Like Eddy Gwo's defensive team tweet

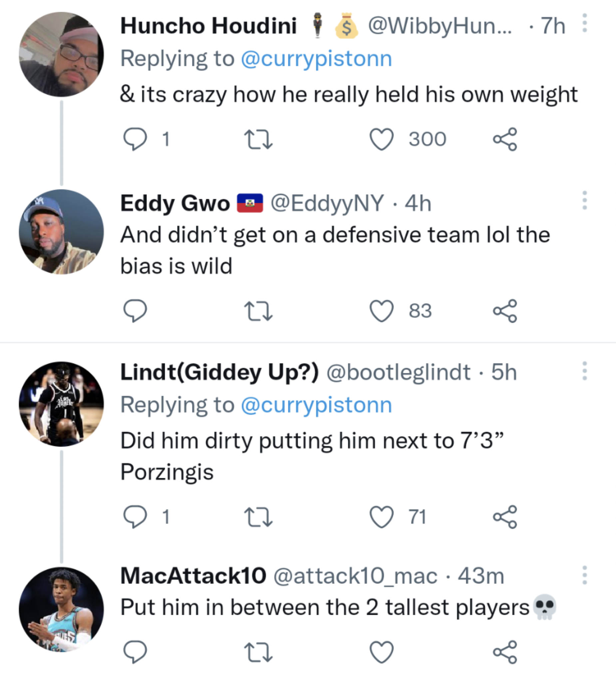point(382,311)
